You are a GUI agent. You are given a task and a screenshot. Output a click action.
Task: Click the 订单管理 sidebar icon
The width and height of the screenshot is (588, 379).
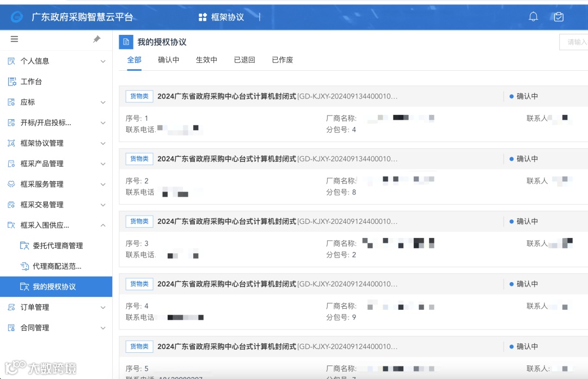[11, 307]
